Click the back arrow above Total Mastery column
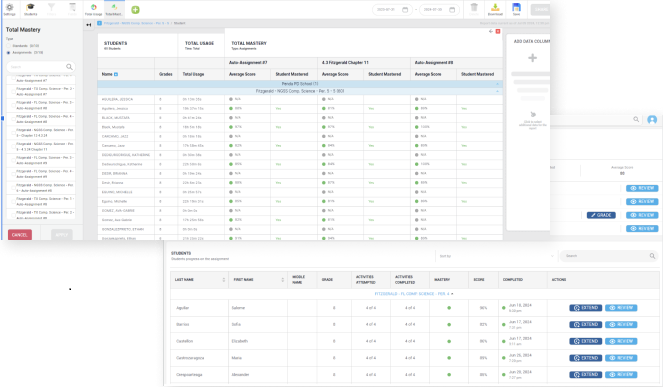The width and height of the screenshot is (663, 387). (x=491, y=31)
